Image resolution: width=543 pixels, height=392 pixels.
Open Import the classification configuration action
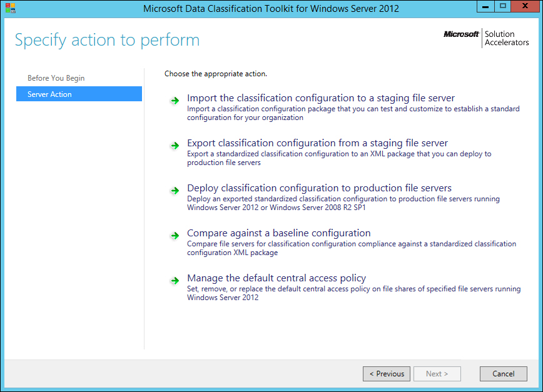(x=320, y=98)
